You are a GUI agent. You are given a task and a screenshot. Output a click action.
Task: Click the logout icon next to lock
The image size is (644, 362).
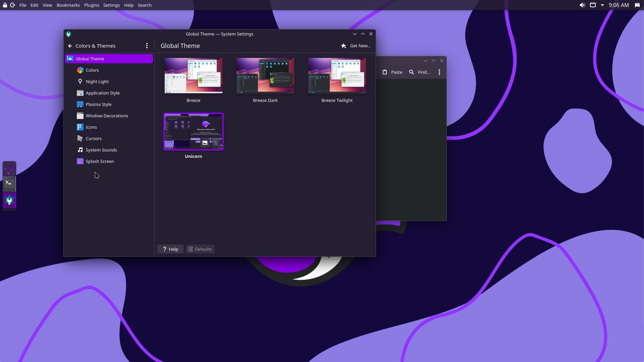click(x=12, y=5)
